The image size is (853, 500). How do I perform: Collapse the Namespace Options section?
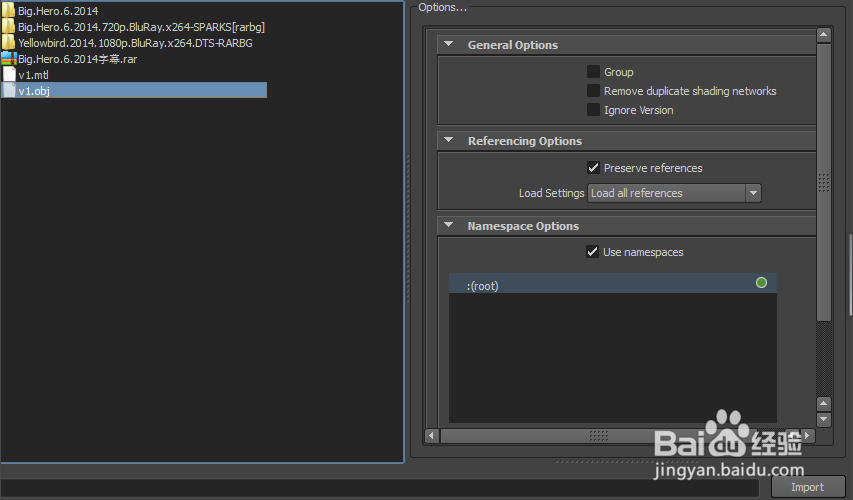pyautogui.click(x=448, y=225)
